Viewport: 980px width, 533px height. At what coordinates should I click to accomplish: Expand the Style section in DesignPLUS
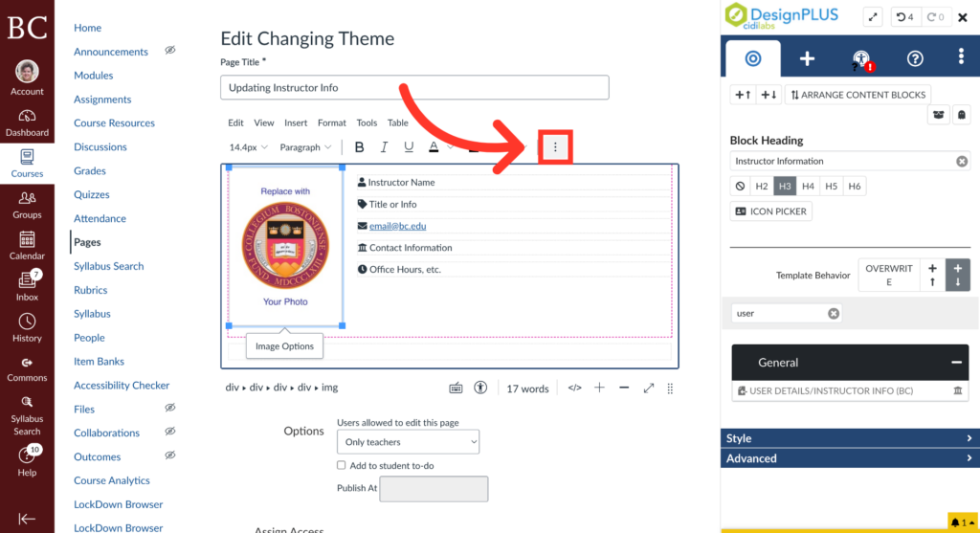click(849, 438)
